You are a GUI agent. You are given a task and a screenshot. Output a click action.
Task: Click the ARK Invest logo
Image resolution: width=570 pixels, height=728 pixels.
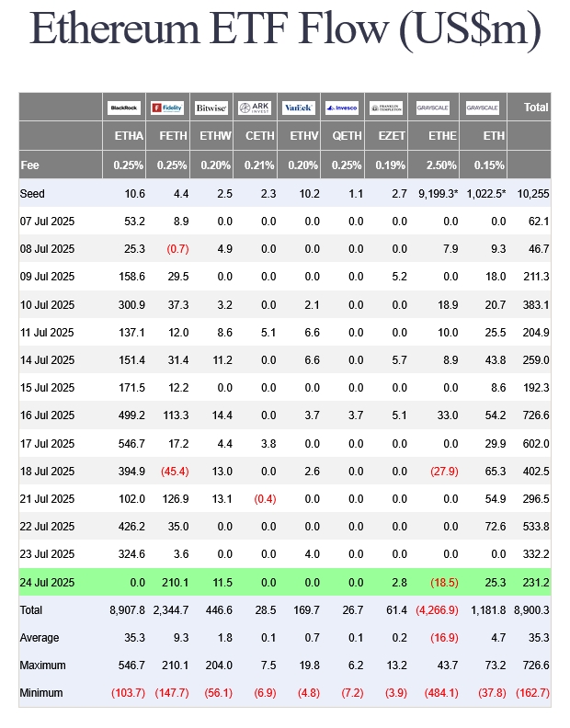coord(256,108)
